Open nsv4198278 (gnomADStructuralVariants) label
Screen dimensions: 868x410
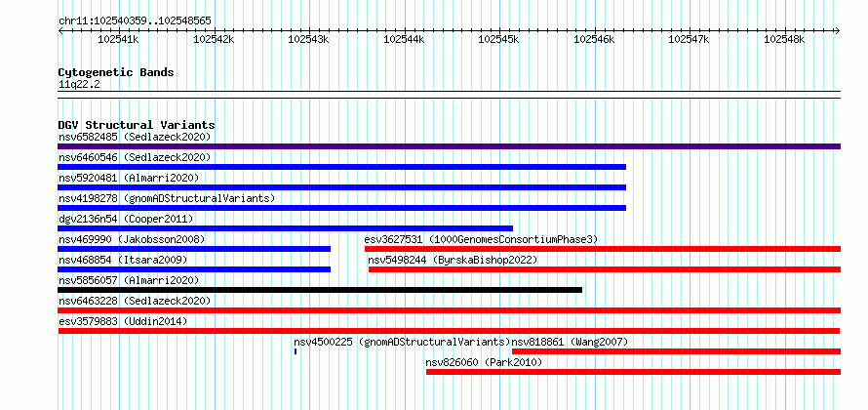pos(167,198)
